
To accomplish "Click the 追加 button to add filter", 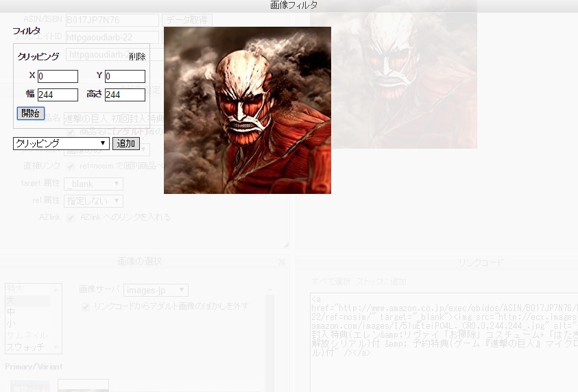I will coord(125,143).
